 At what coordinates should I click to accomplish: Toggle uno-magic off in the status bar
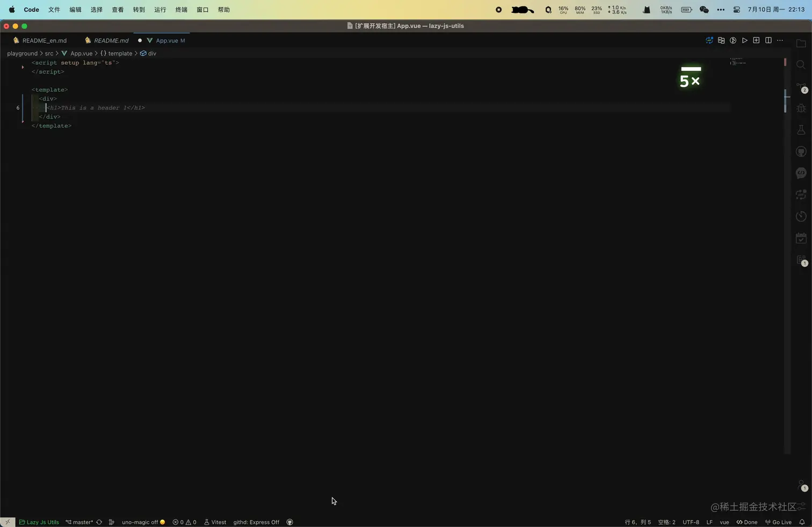point(140,522)
